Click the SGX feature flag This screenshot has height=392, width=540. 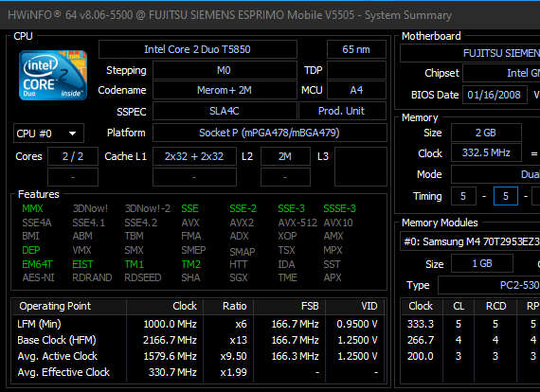coord(239,277)
